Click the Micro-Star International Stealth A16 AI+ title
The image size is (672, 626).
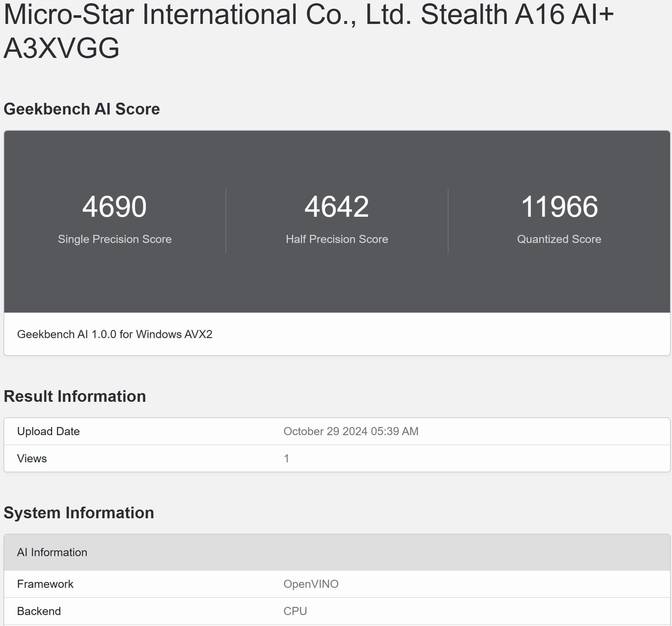tap(308, 31)
